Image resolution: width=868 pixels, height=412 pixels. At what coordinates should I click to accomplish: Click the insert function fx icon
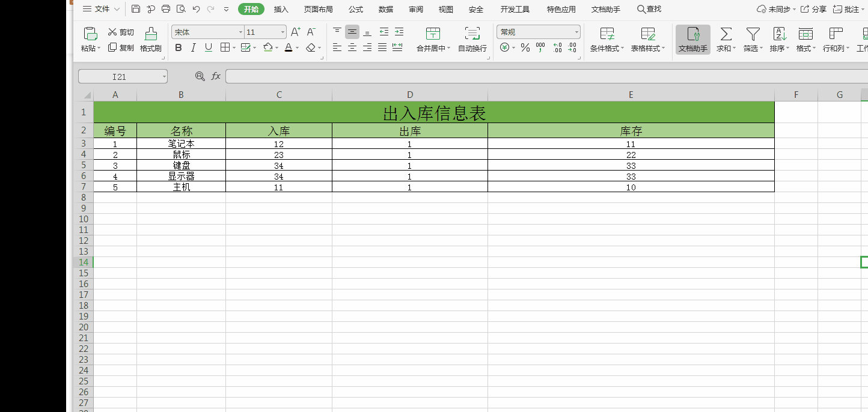pos(216,76)
